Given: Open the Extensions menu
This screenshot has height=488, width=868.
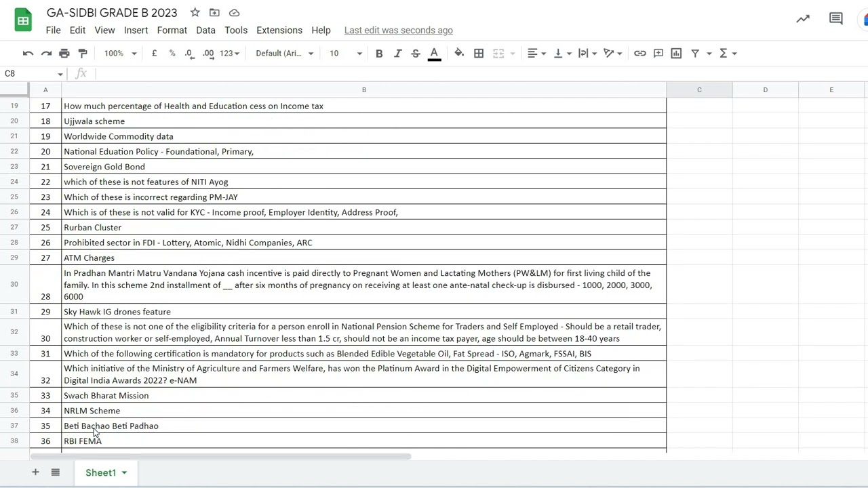Looking at the screenshot, I should click(x=279, y=30).
